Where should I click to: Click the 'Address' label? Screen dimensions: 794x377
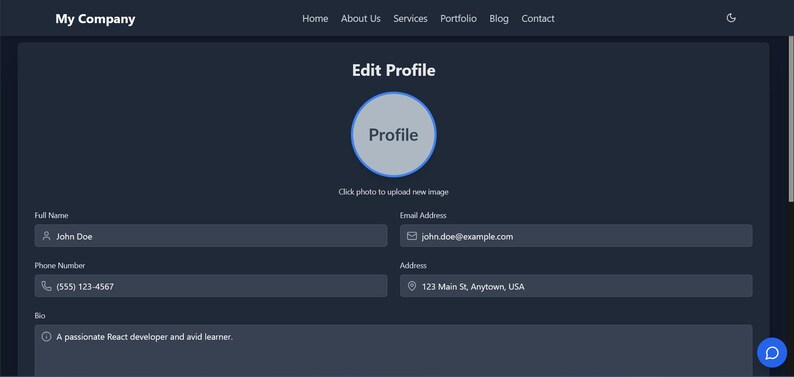[x=413, y=265]
